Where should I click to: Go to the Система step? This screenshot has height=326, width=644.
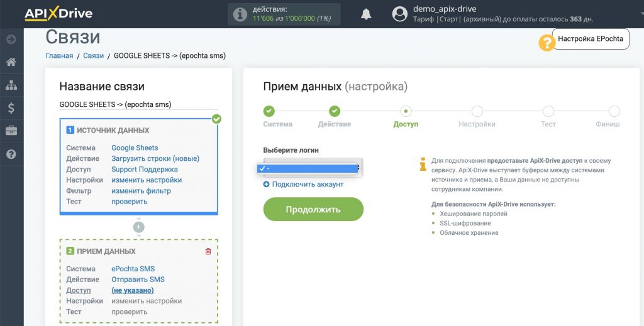click(x=269, y=111)
